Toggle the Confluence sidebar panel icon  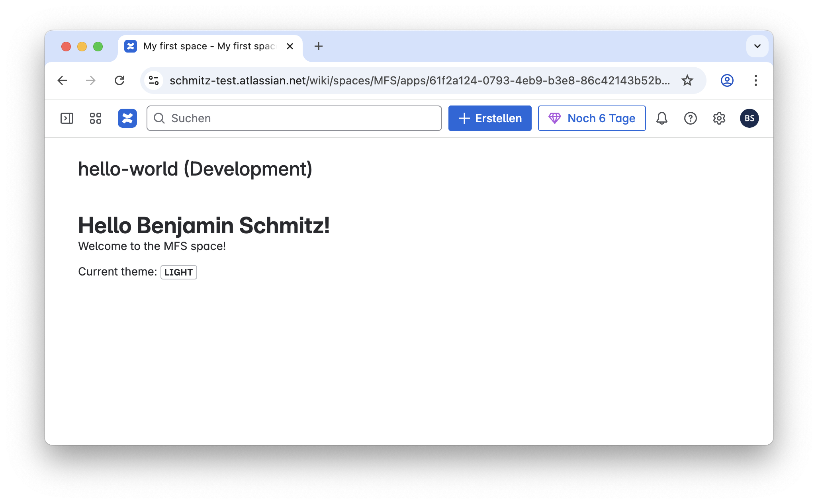tap(67, 118)
